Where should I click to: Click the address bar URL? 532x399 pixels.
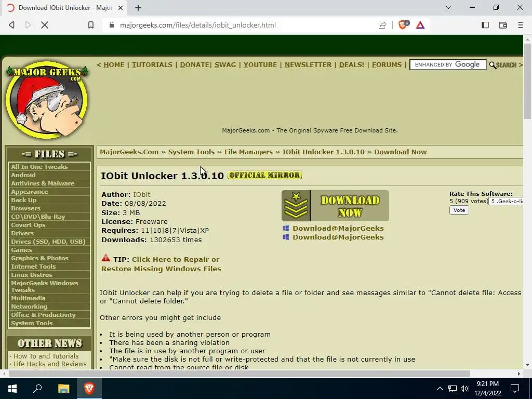pyautogui.click(x=198, y=25)
